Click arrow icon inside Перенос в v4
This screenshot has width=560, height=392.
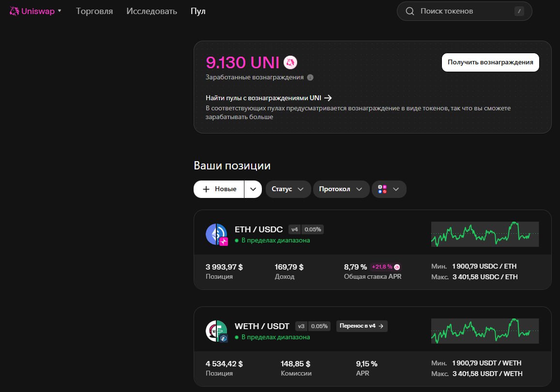coord(381,326)
